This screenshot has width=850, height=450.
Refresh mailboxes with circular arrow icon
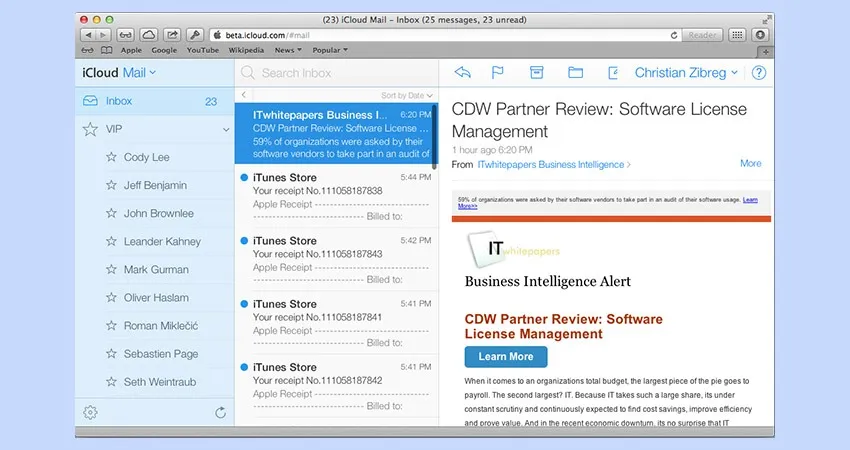click(x=220, y=413)
